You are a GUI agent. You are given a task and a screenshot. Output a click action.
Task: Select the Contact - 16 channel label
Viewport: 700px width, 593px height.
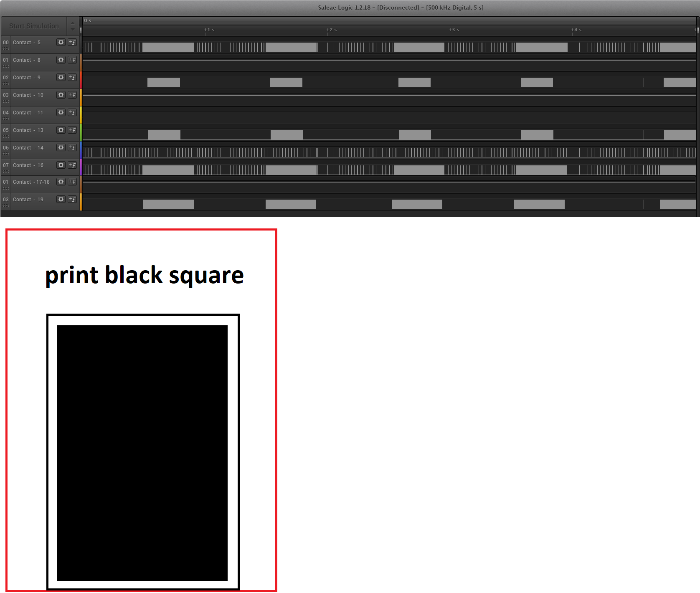click(x=28, y=165)
